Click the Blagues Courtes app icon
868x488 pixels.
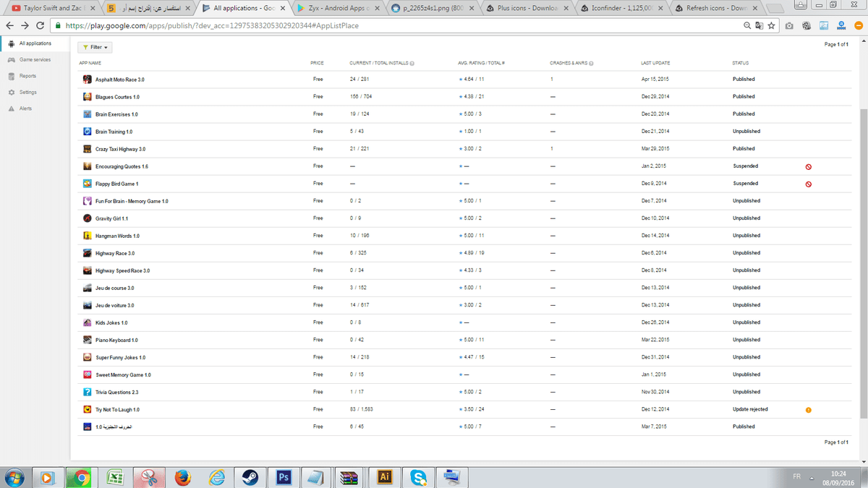[x=87, y=97]
